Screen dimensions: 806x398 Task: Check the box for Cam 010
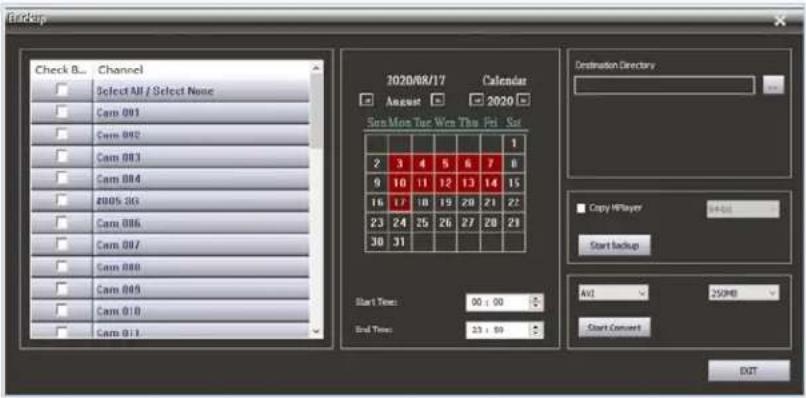[x=62, y=311]
